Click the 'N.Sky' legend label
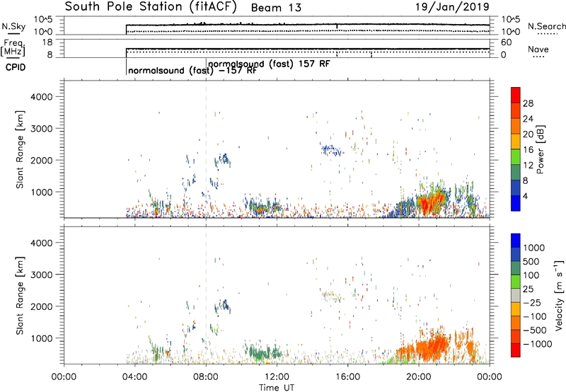566x392 pixels. (13, 26)
